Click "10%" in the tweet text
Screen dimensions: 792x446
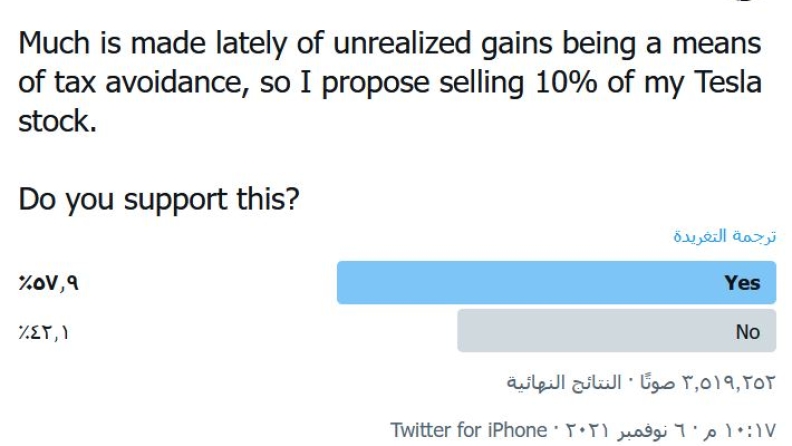click(x=567, y=82)
